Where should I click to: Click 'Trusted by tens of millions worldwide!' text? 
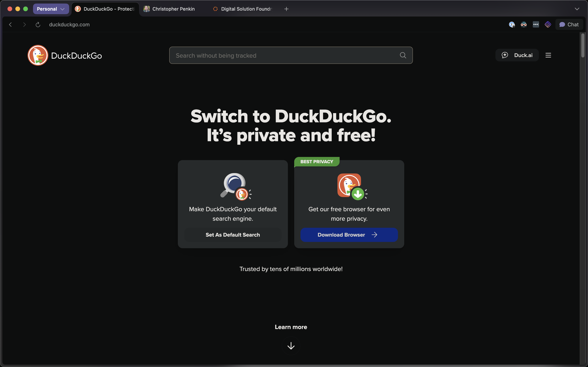[291, 269]
